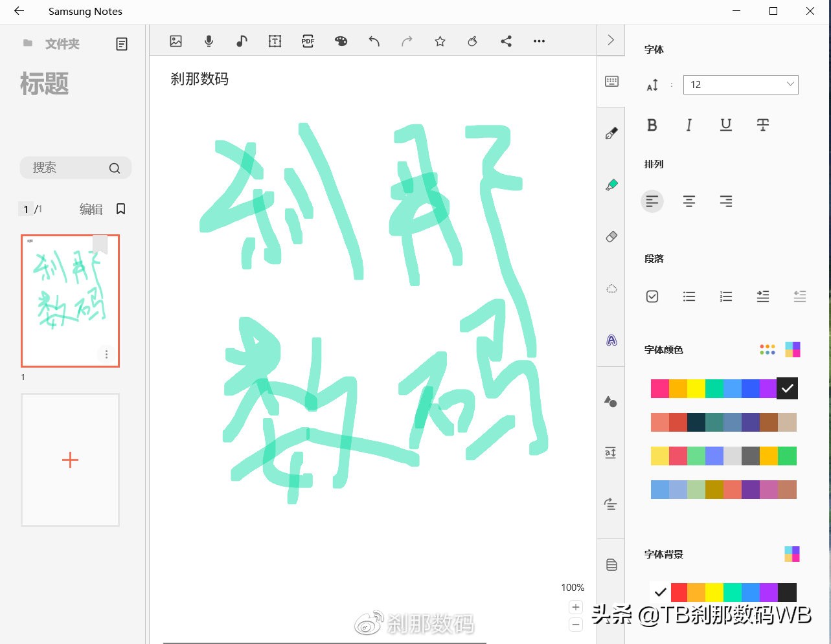The height and width of the screenshot is (644, 831).
Task: Enable strikethrough formatting
Action: (762, 125)
